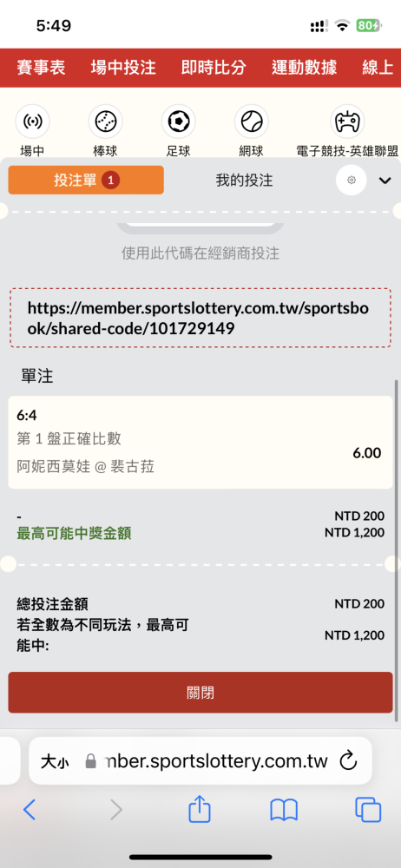Tap the 關閉 close button
This screenshot has height=868, width=401.
[200, 693]
